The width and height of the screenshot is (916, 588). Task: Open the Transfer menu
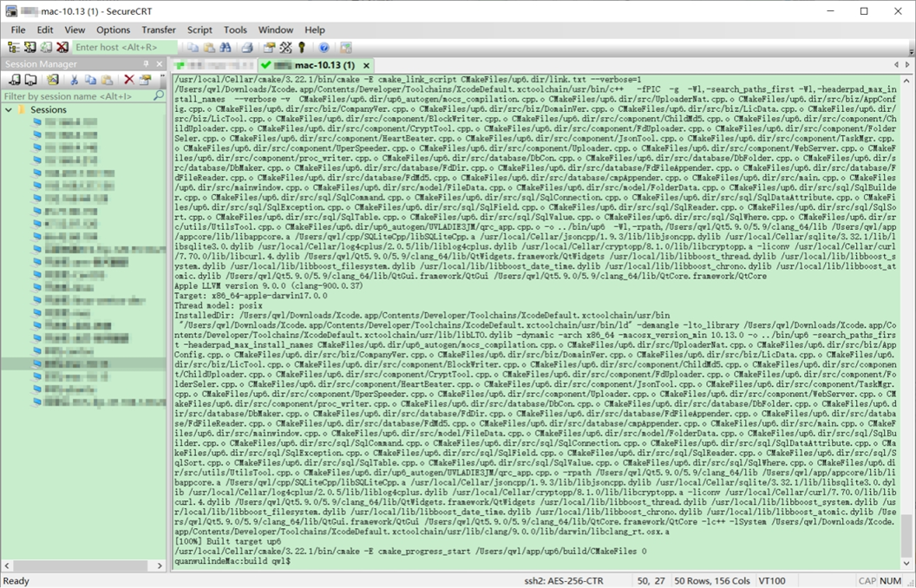[x=158, y=29]
